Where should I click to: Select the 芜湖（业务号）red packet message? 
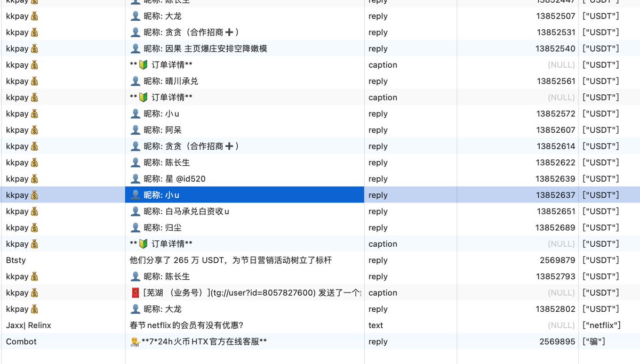coord(246,293)
